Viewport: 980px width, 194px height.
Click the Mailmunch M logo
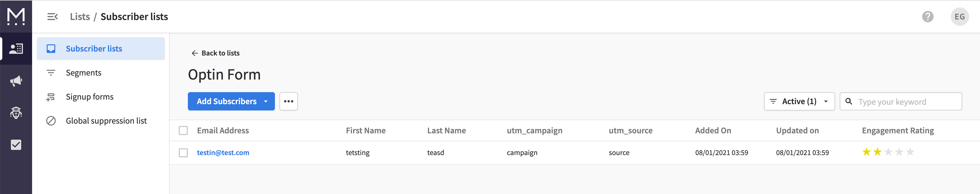point(16,16)
